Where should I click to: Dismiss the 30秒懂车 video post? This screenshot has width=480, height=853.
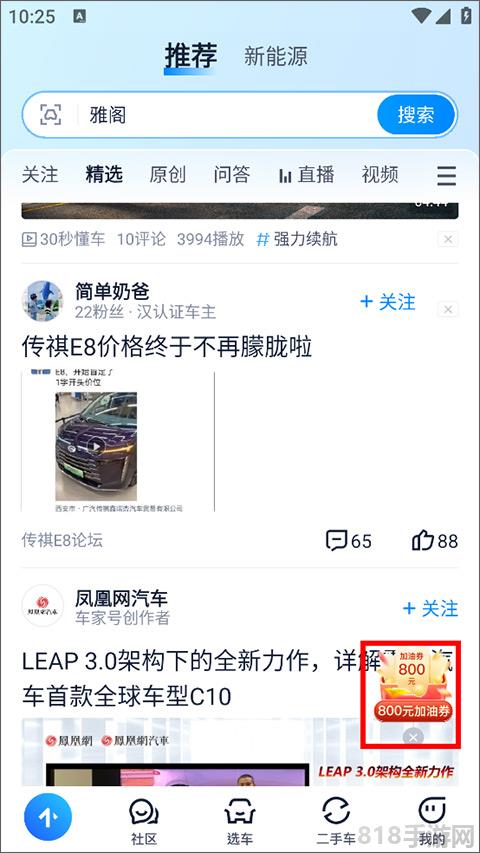(448, 239)
